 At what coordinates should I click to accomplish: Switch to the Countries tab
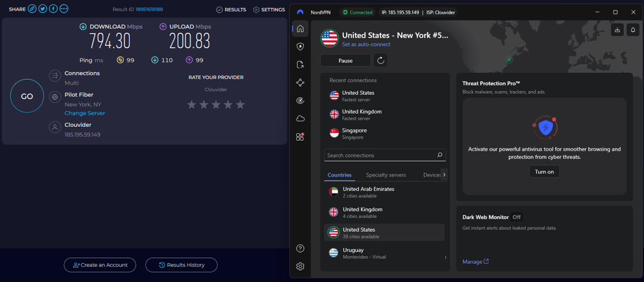(x=339, y=175)
